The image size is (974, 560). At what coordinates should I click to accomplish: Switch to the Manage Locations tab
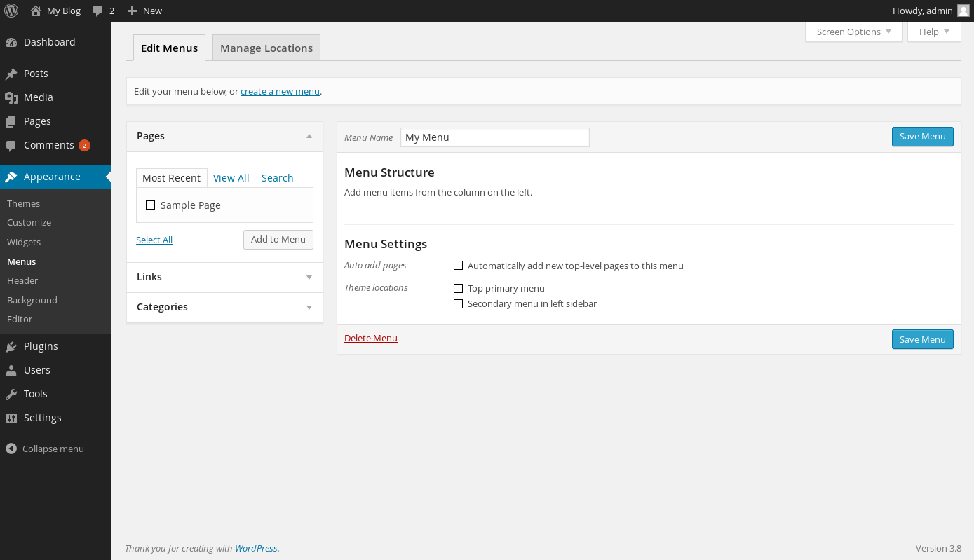pyautogui.click(x=266, y=48)
